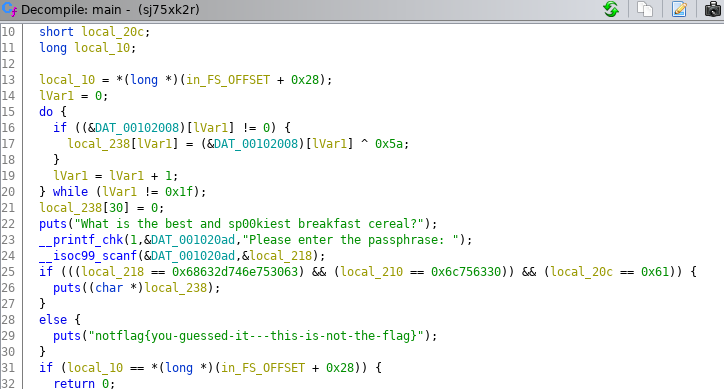Click local_10 on line 31
Viewport: 724px width, 389px height.
(x=95, y=368)
